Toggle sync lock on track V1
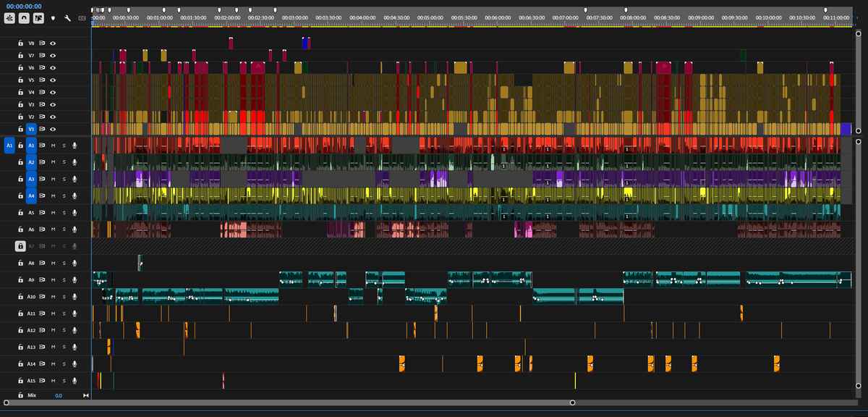 [43, 129]
